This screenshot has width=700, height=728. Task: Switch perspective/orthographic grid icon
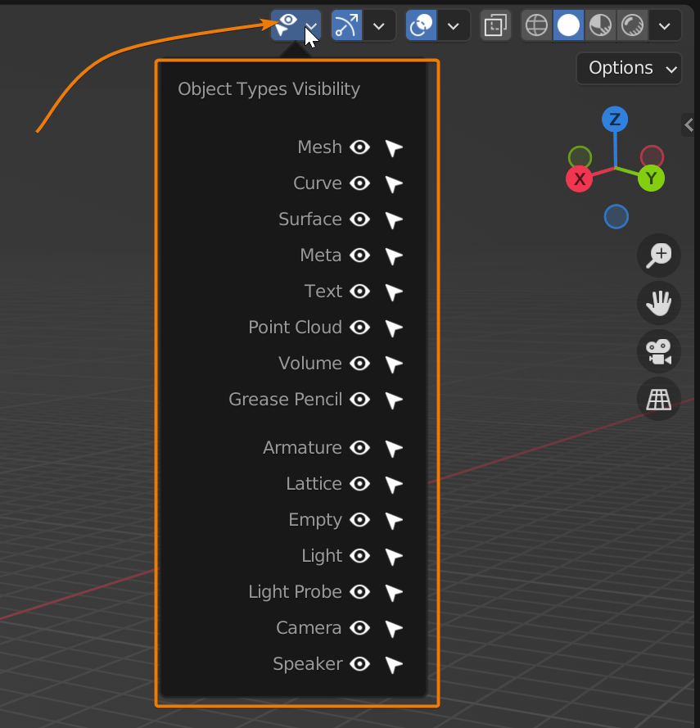[658, 399]
